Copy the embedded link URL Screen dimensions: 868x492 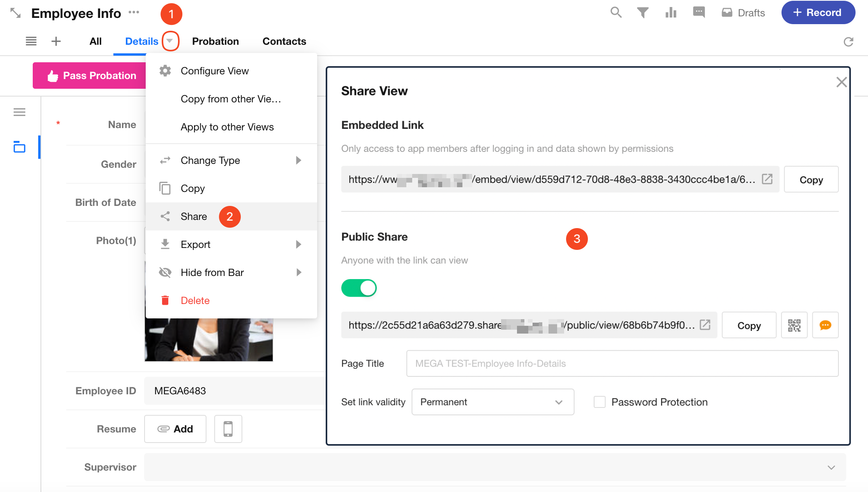coord(811,179)
